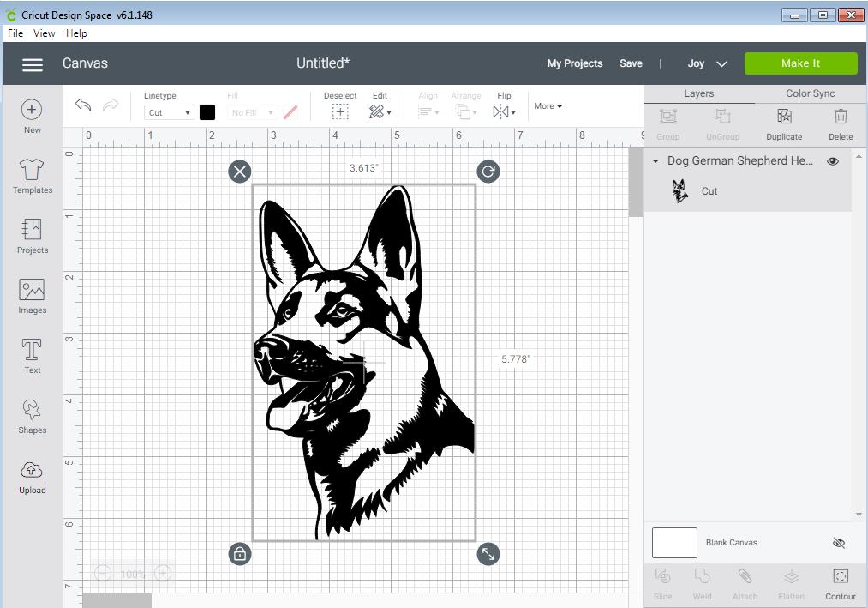The image size is (868, 608).
Task: Collapse the Dog German Shepherd layer group
Action: point(655,160)
